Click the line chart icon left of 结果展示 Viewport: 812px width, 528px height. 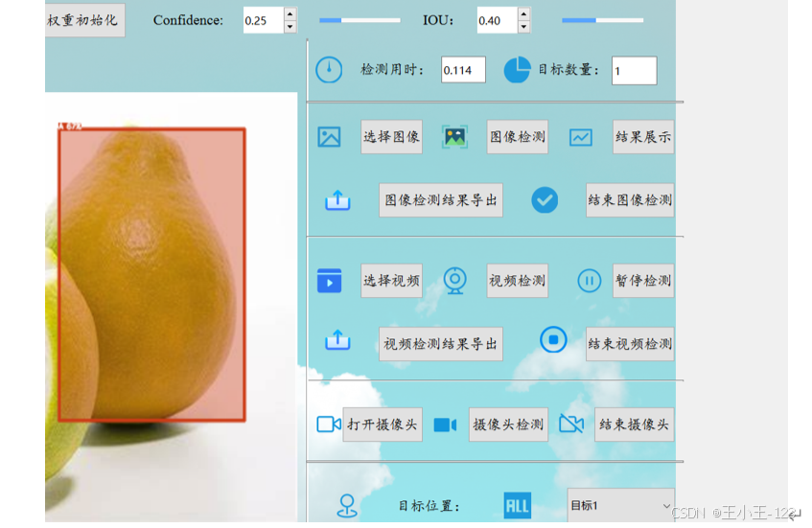[581, 138]
